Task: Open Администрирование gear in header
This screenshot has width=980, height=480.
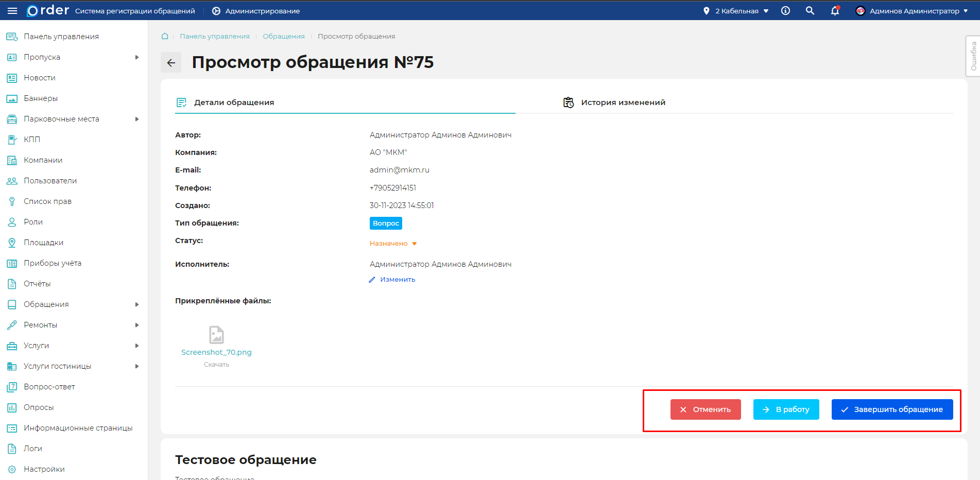Action: point(216,11)
